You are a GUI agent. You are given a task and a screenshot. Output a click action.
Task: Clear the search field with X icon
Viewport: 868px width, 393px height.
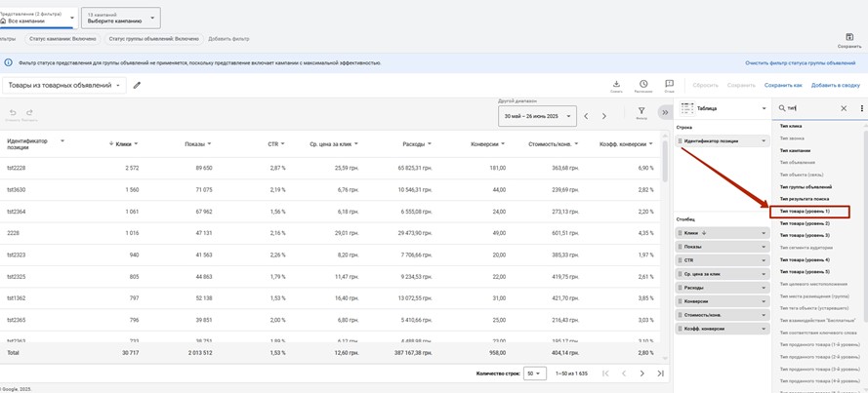click(x=844, y=108)
